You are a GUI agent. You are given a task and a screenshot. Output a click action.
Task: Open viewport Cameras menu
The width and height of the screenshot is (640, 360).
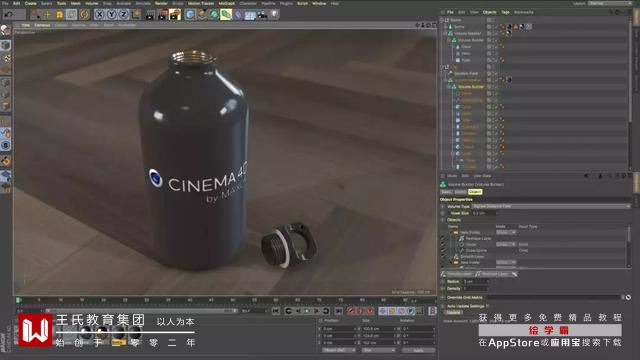coord(42,25)
